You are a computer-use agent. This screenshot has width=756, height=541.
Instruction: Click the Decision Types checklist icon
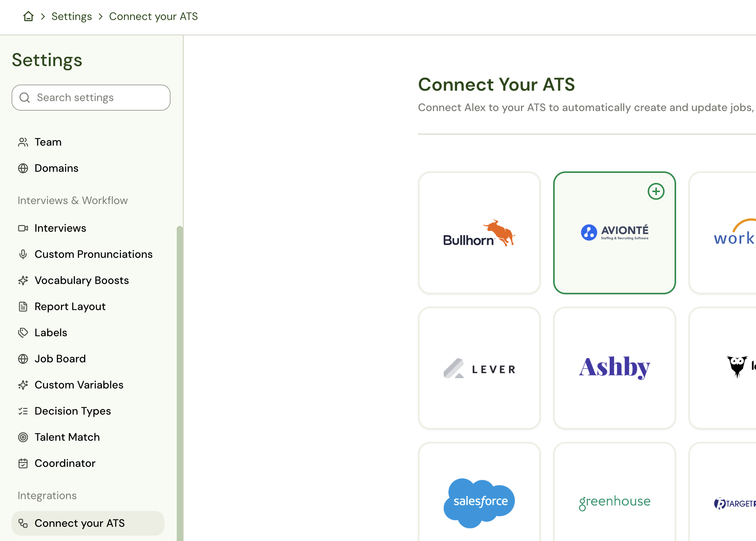23,411
